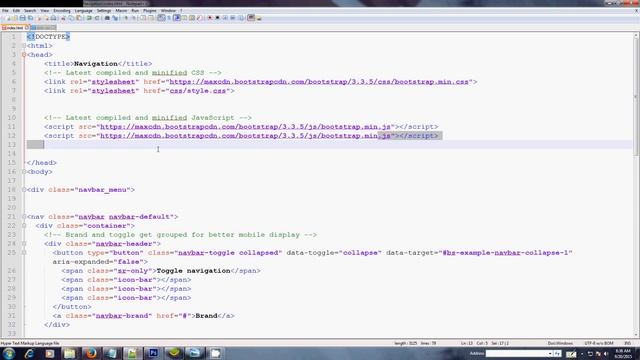Toggle the Indent Guide toolbar button
The width and height of the screenshot is (640, 360).
coord(176,18)
